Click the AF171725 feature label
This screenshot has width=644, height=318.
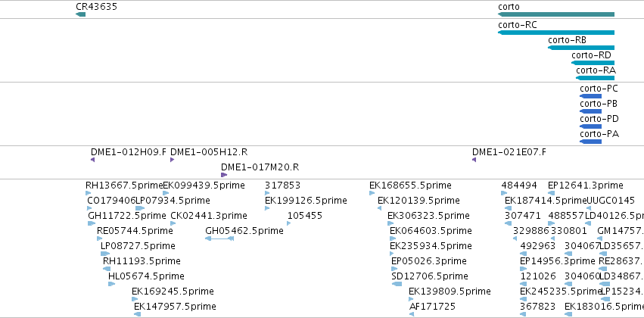(x=432, y=307)
